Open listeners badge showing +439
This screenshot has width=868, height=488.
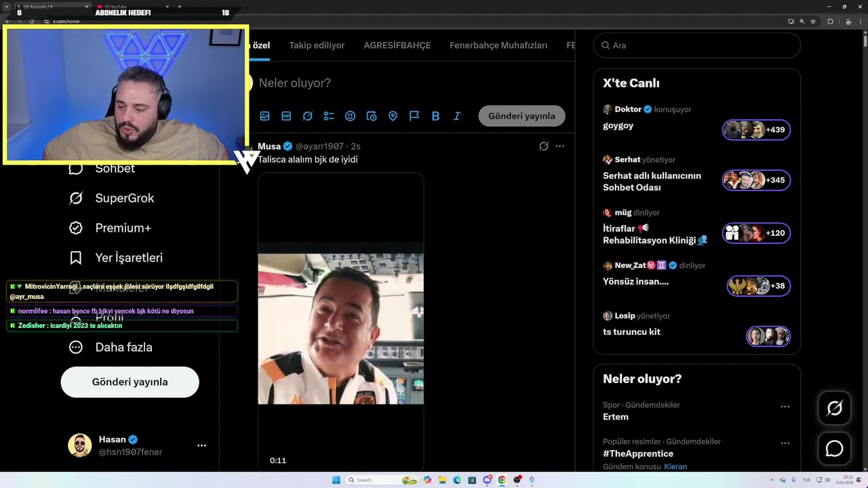[756, 129]
